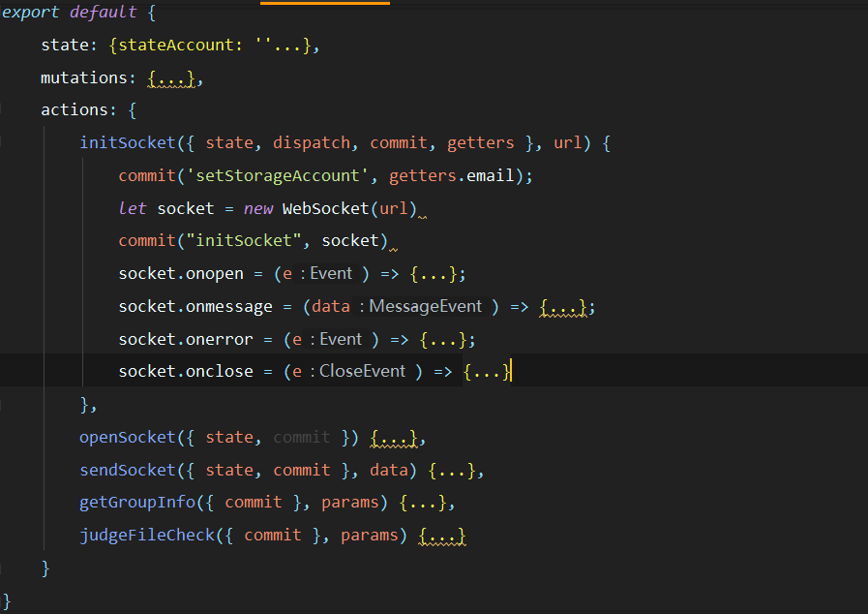Click the 'new' keyword
Viewport: 868px width, 614px height.
point(258,208)
